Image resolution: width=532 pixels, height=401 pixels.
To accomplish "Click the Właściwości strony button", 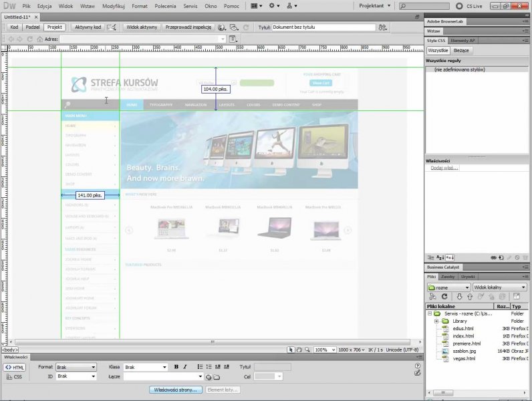I will [x=175, y=389].
